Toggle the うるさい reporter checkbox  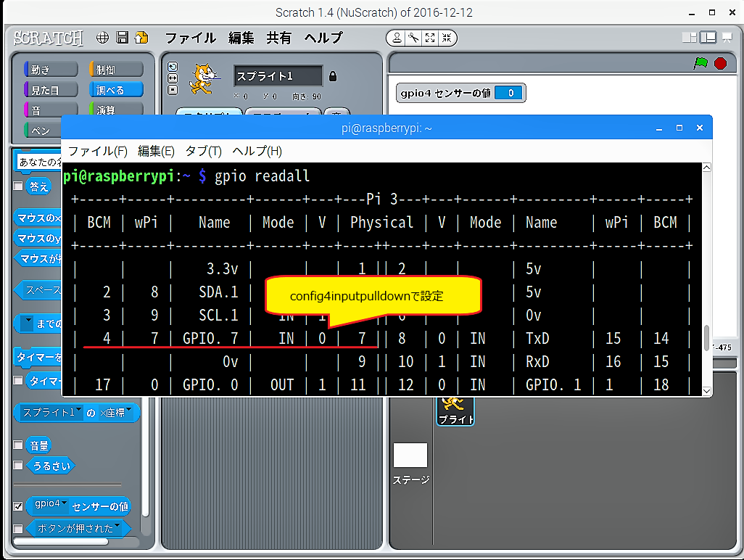point(18,465)
